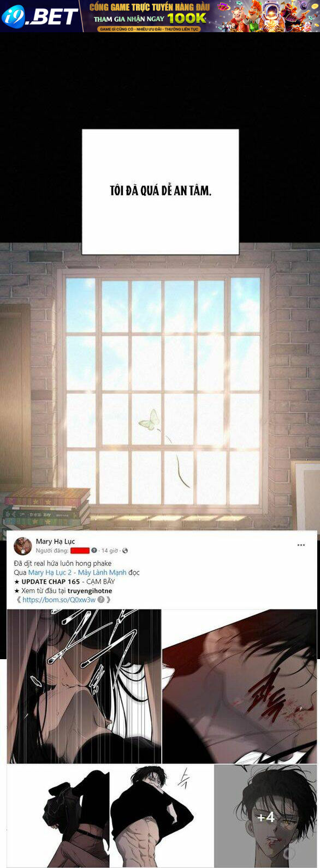The width and height of the screenshot is (320, 868).
Task: Click the info icon beside the red poster name
Action: (94, 551)
